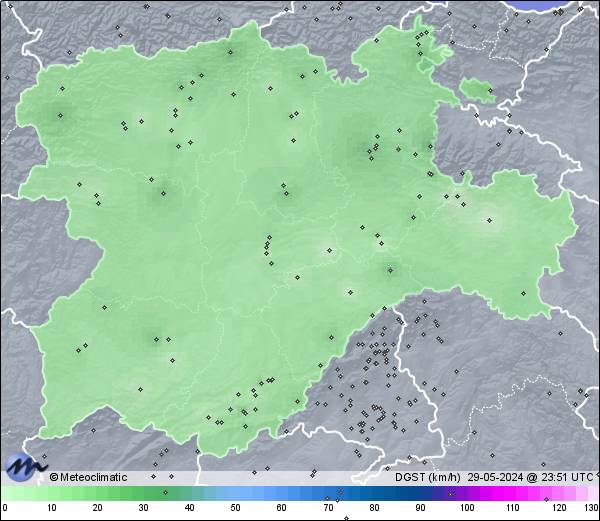Click the small detached green enclave in northeast

(477, 91)
